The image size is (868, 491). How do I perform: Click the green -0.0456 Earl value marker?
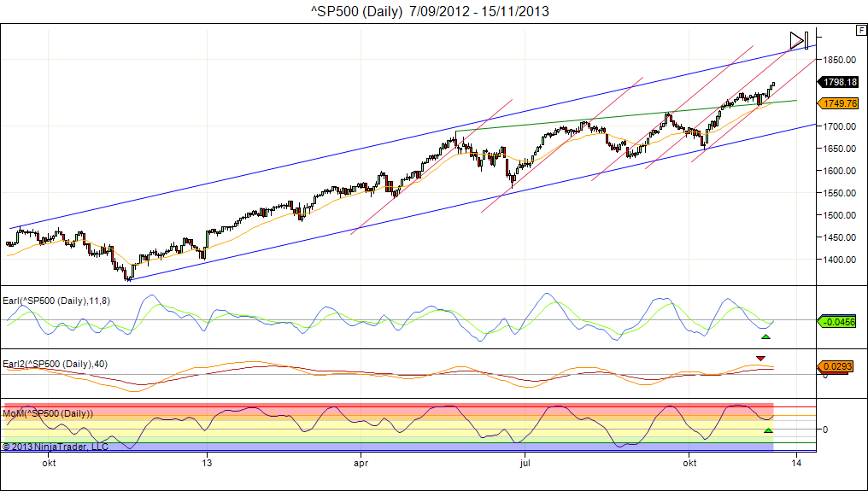point(840,322)
